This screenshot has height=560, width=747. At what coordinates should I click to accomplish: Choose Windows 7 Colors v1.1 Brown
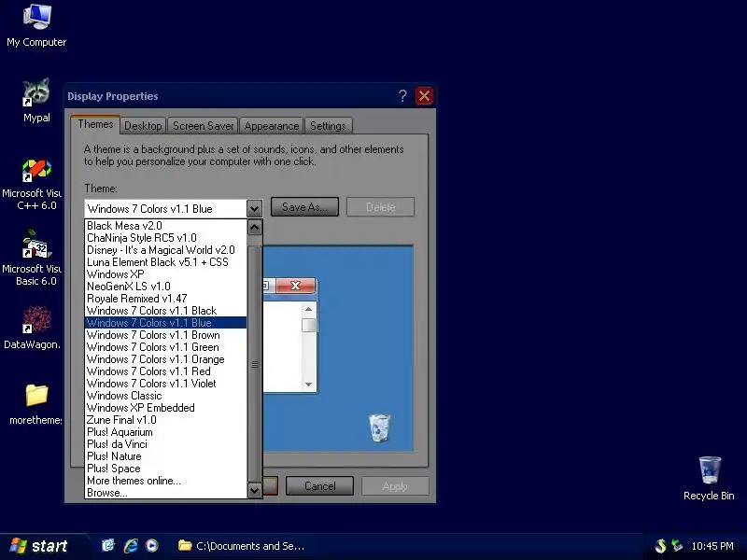[x=165, y=335]
